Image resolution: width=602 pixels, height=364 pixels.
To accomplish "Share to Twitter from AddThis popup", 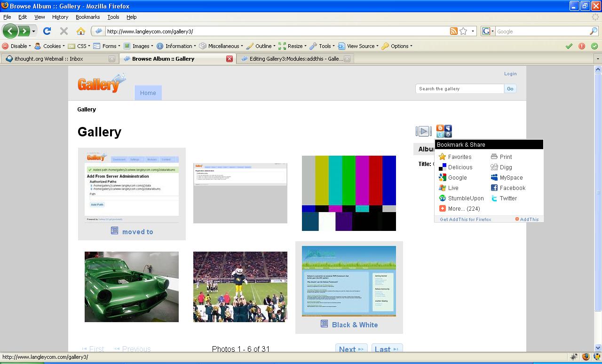I will pyautogui.click(x=507, y=198).
